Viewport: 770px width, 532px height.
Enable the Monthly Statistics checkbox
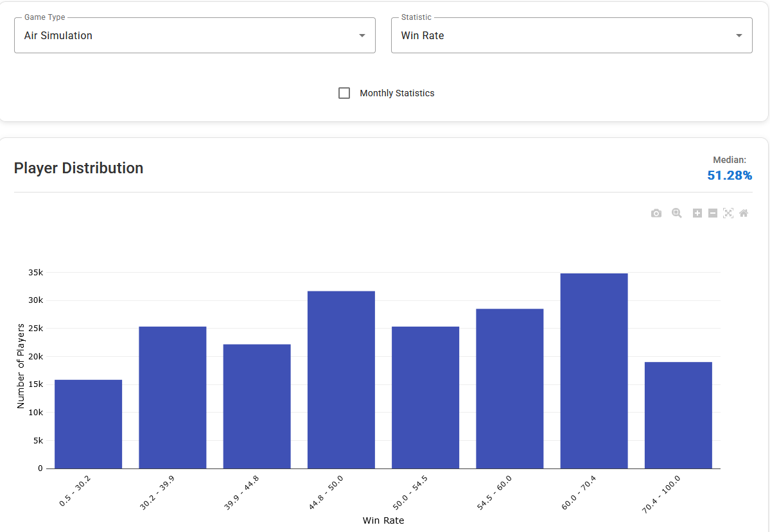[344, 93]
